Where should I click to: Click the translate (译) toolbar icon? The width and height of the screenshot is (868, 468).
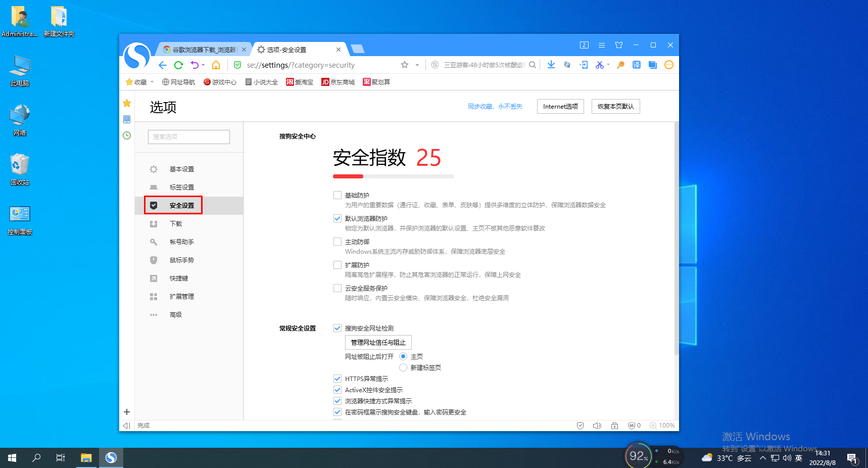[636, 65]
